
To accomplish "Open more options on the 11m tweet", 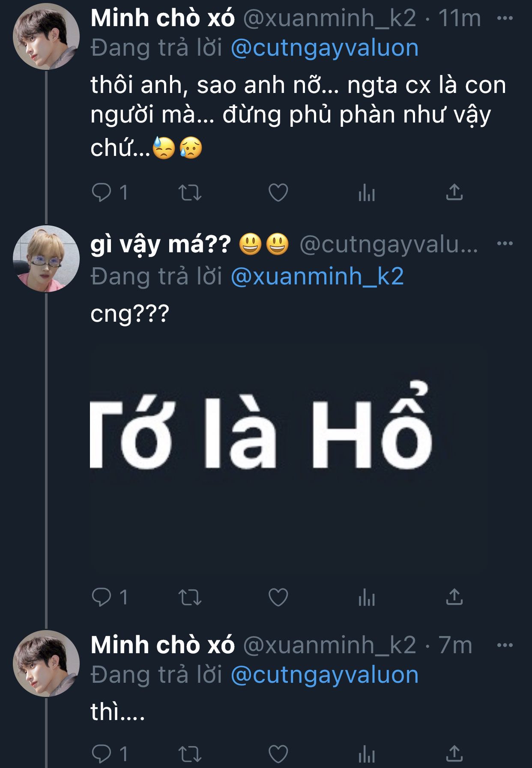I will tap(505, 18).
